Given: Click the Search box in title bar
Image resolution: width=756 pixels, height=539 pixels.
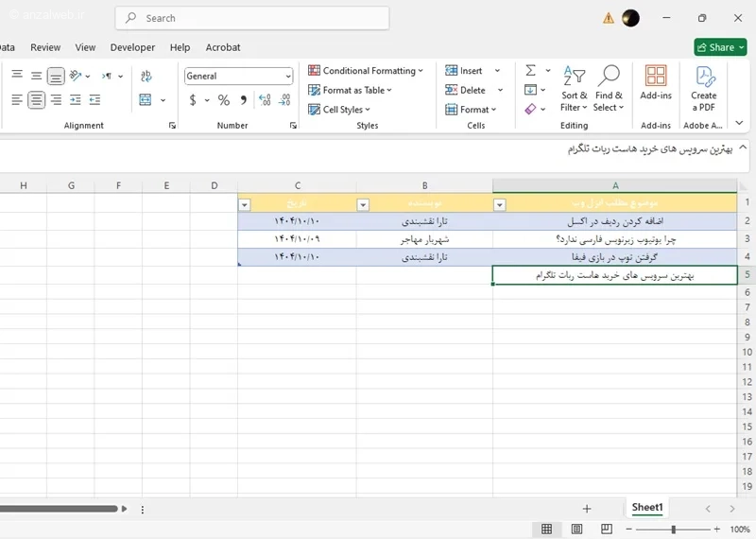Looking at the screenshot, I should point(252,18).
